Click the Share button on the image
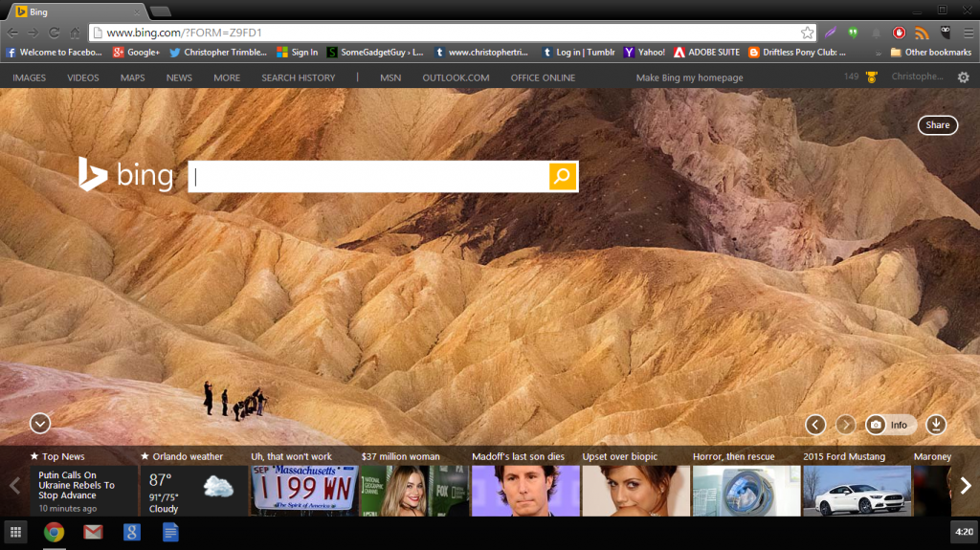This screenshot has width=980, height=550. (x=938, y=125)
